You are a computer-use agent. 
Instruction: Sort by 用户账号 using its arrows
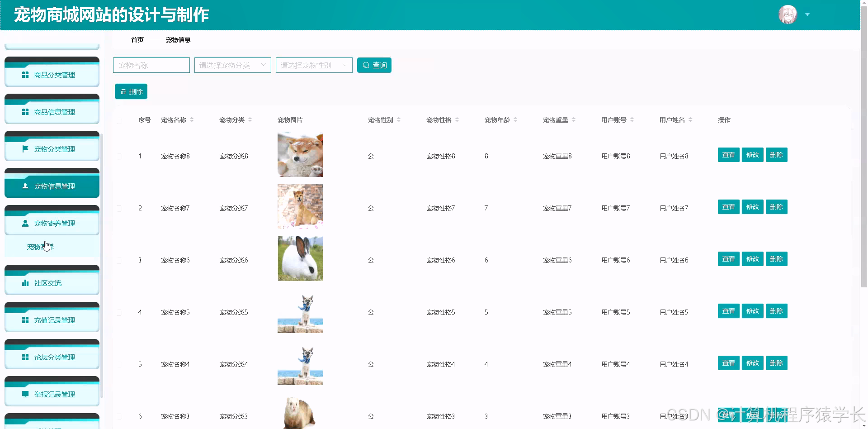[632, 120]
